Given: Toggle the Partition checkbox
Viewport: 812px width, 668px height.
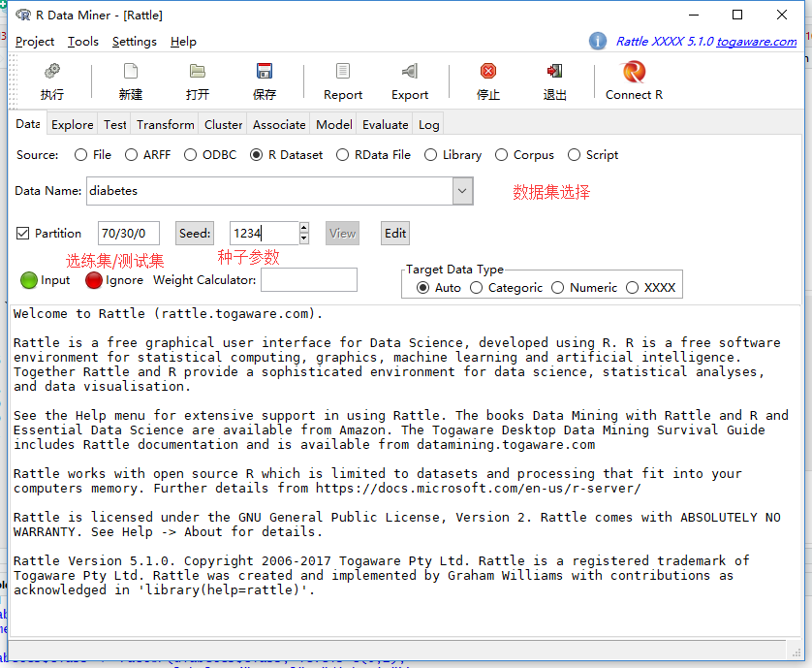Looking at the screenshot, I should pyautogui.click(x=22, y=234).
